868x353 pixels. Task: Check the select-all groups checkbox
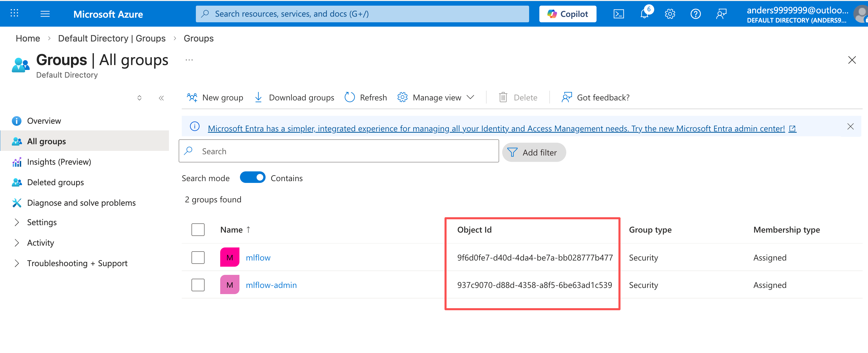pyautogui.click(x=198, y=229)
